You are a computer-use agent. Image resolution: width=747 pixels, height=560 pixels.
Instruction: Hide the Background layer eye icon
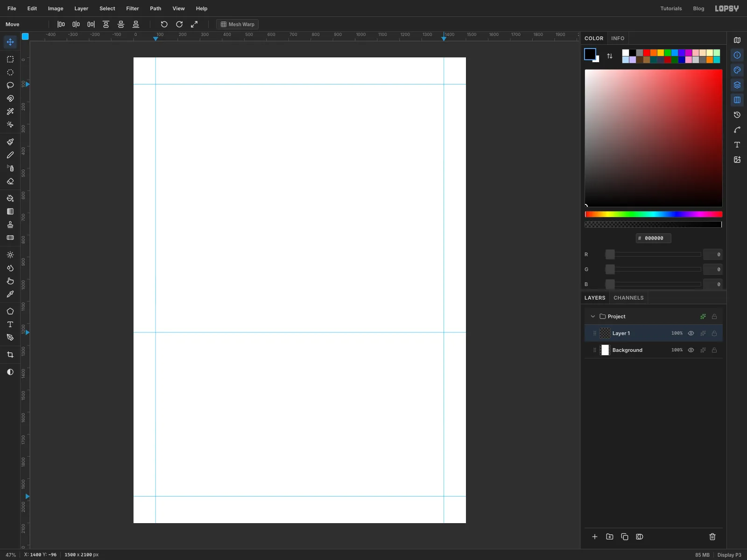tap(691, 350)
